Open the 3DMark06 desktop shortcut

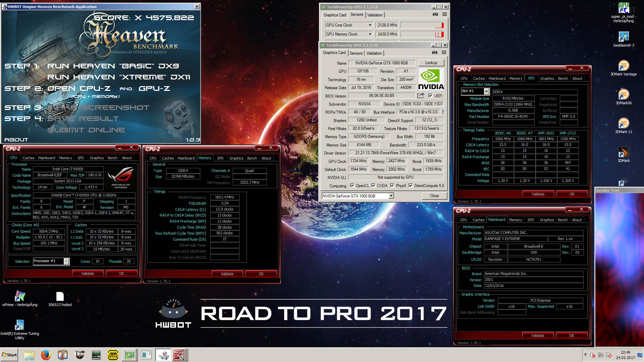pos(624,97)
